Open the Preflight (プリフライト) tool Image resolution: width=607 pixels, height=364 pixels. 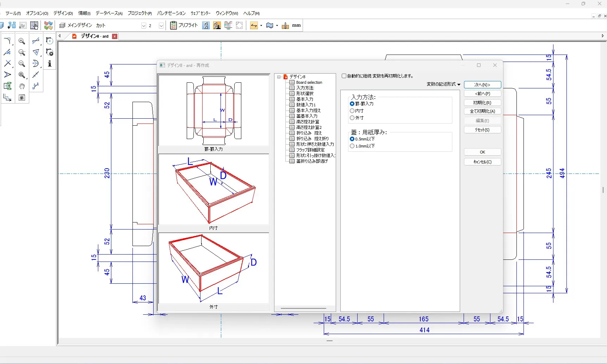point(184,25)
